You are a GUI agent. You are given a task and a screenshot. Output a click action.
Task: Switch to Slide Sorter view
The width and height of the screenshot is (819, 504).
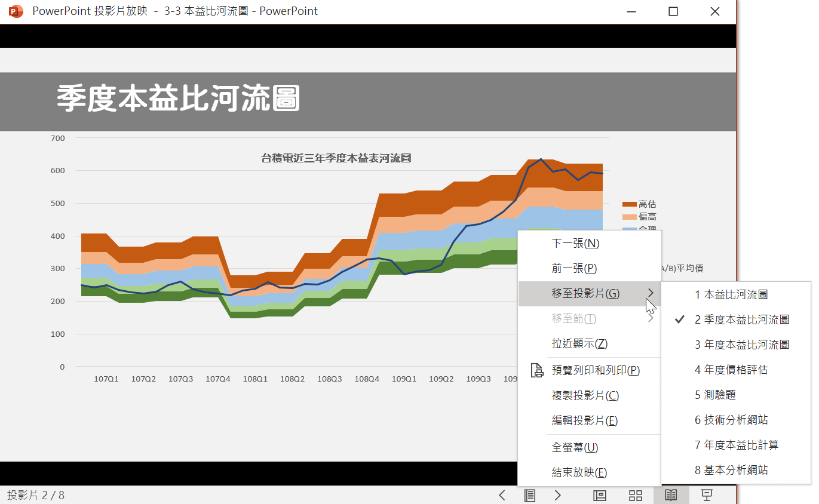point(636,495)
